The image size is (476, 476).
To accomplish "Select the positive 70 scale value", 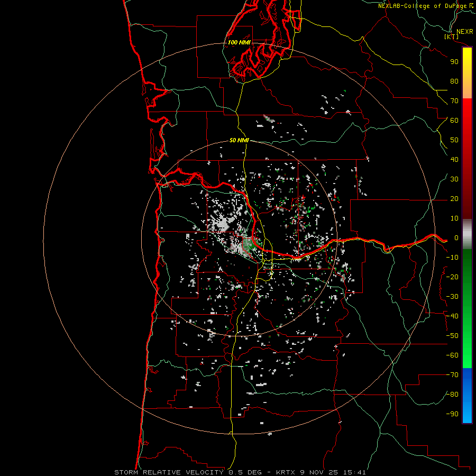I will [454, 101].
